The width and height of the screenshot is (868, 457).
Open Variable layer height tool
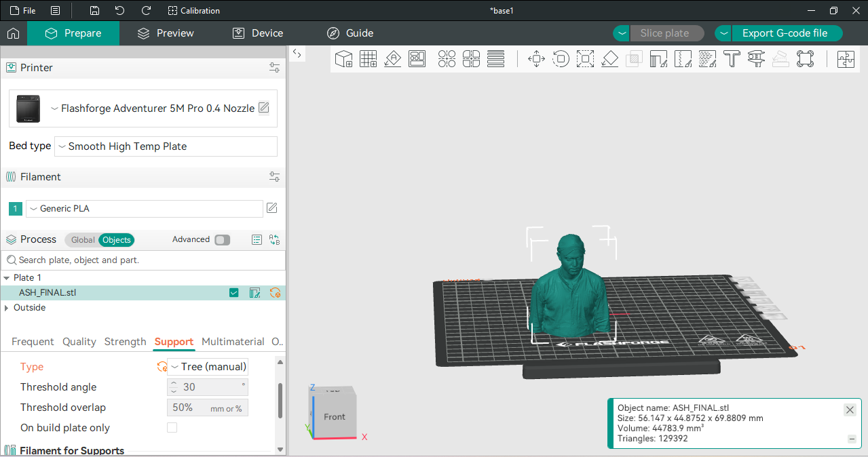pyautogui.click(x=496, y=59)
